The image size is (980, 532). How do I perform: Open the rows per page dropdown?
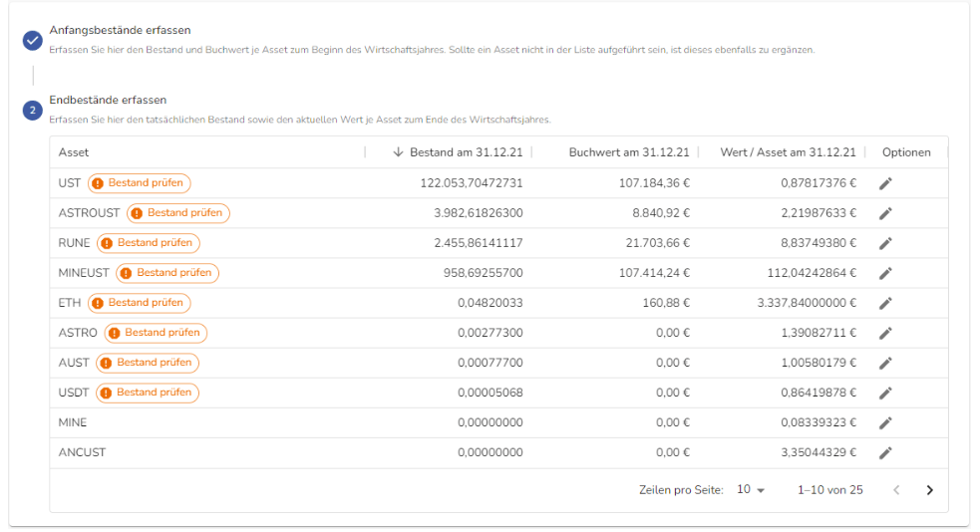[751, 490]
